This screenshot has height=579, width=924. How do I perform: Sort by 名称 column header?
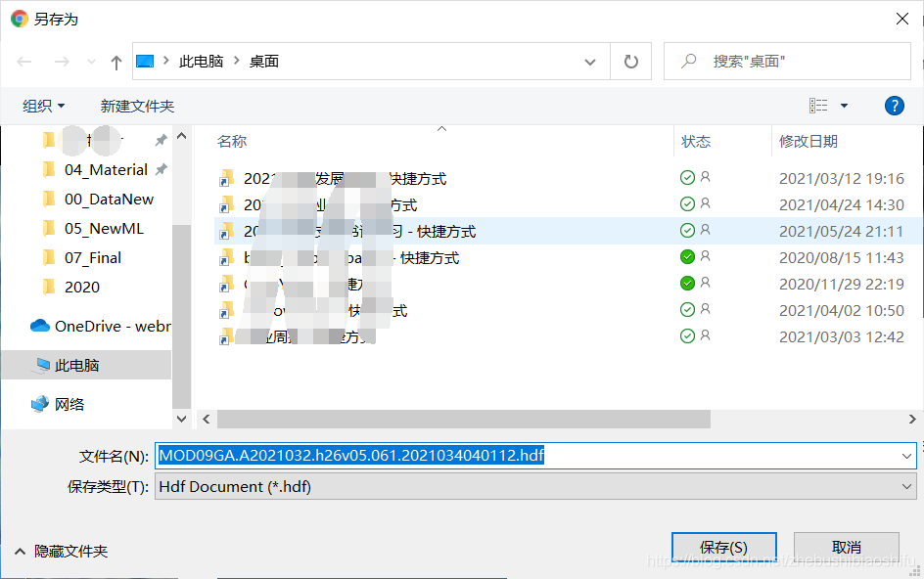pos(232,142)
